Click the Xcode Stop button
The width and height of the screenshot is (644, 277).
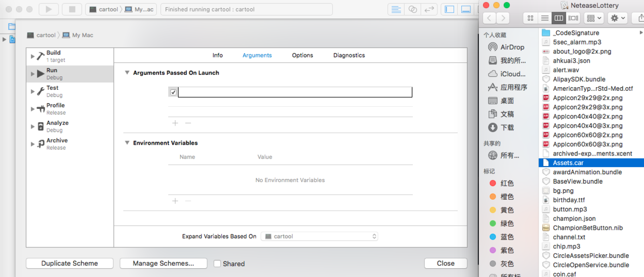click(x=72, y=9)
